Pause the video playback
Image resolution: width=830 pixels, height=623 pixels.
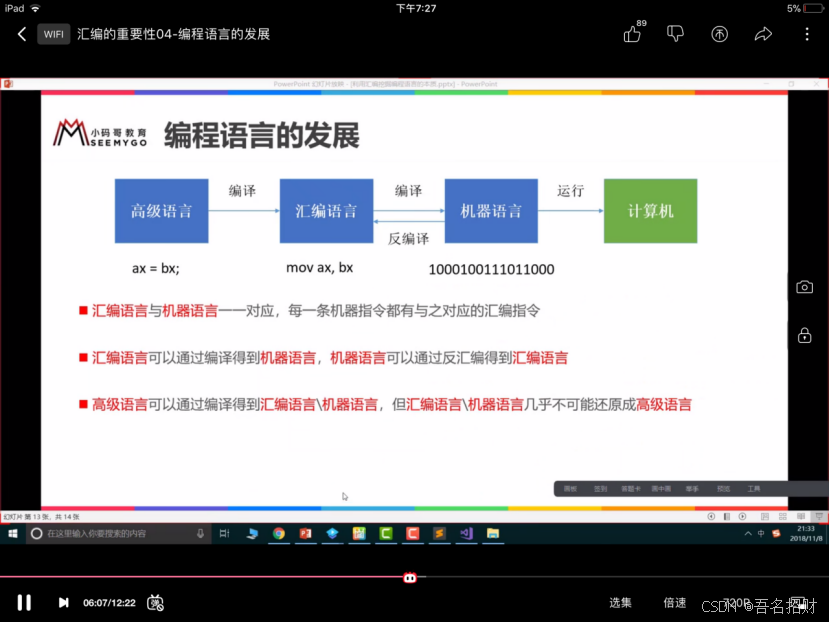pos(24,602)
